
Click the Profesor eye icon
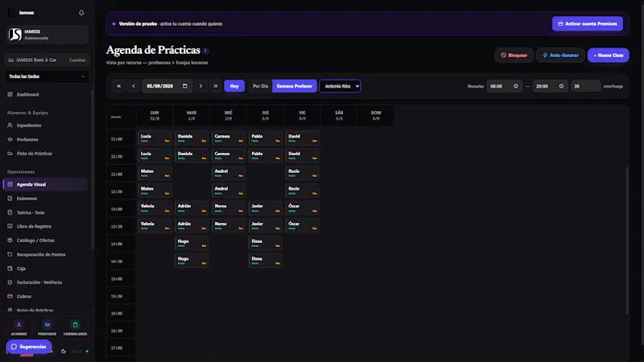tap(47, 325)
